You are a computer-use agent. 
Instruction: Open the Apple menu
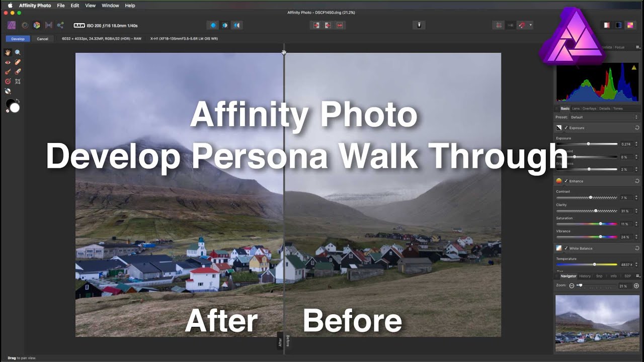(x=10, y=6)
